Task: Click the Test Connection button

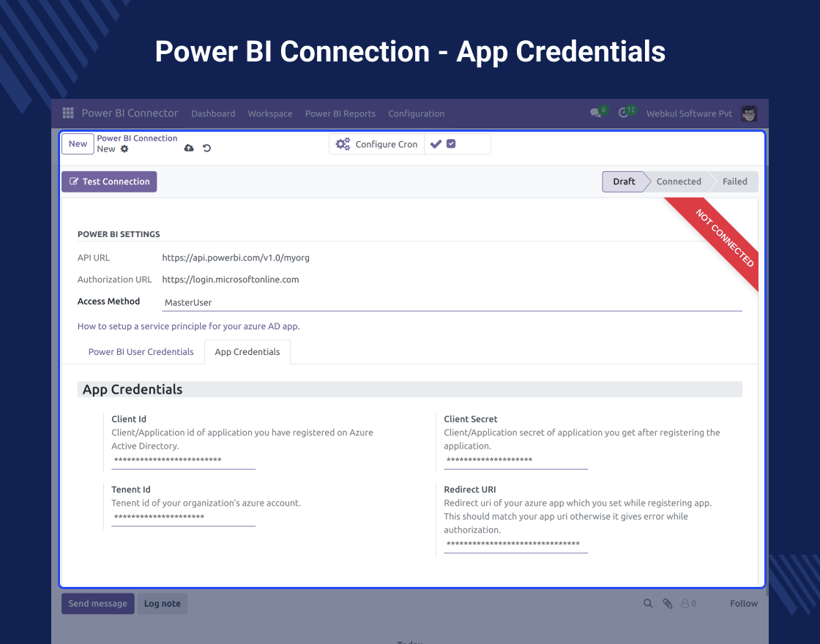Action: click(108, 181)
